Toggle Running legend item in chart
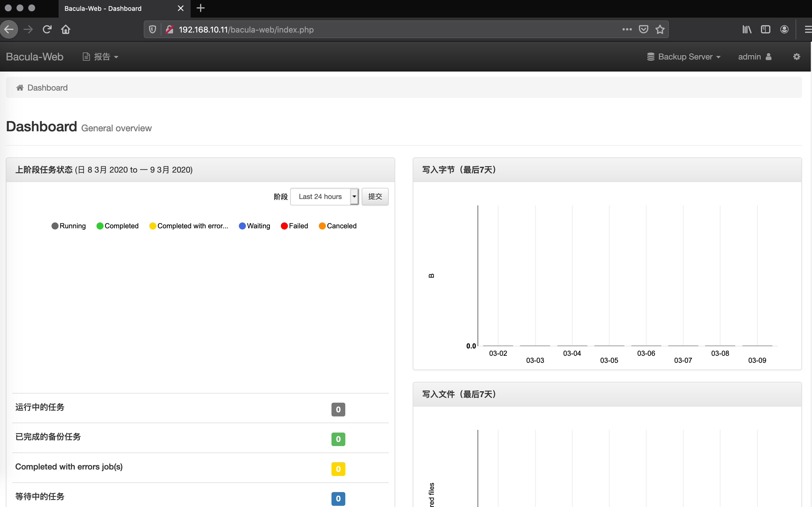Image resolution: width=812 pixels, height=507 pixels. click(x=69, y=226)
